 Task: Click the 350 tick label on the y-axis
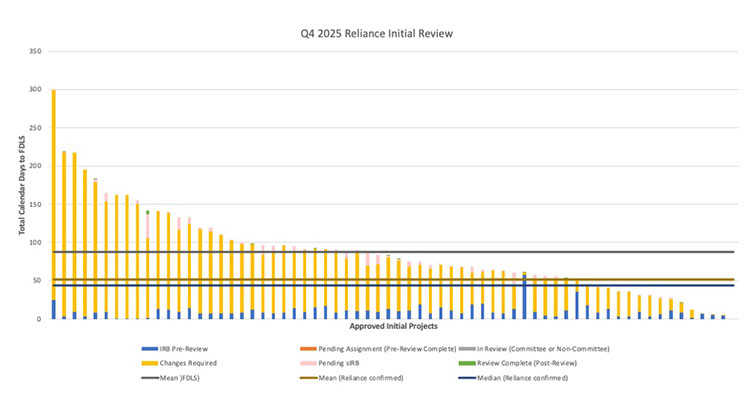click(35, 51)
